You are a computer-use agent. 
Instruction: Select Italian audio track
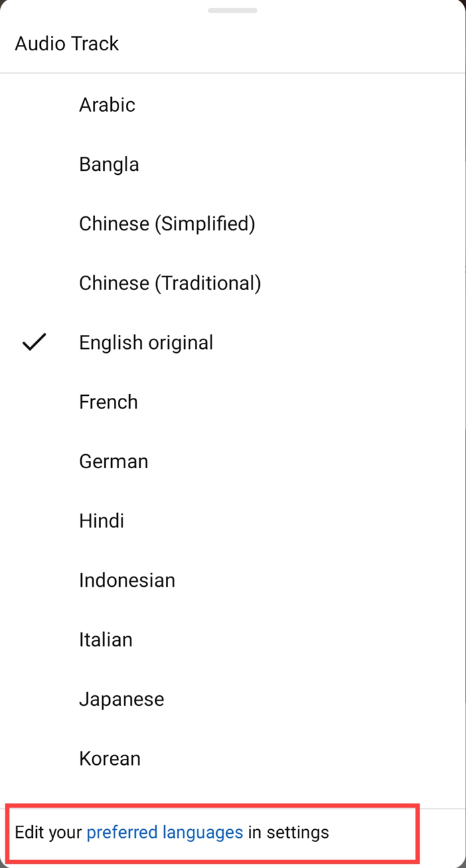(105, 640)
